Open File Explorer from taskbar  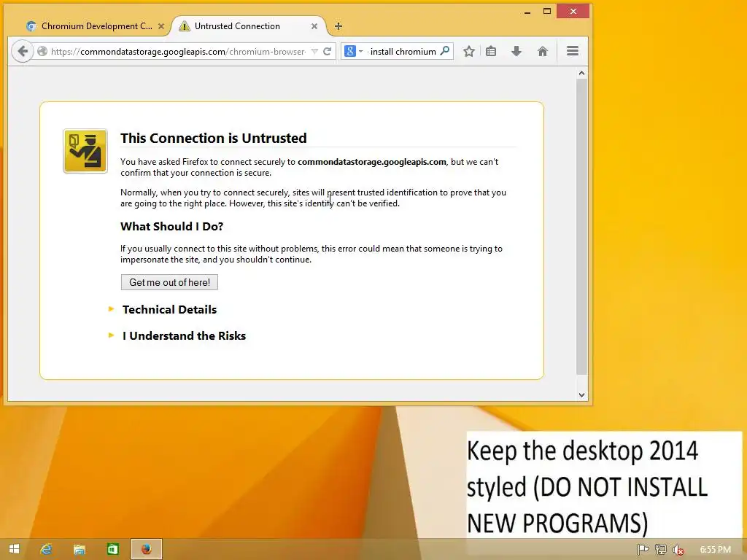point(79,549)
